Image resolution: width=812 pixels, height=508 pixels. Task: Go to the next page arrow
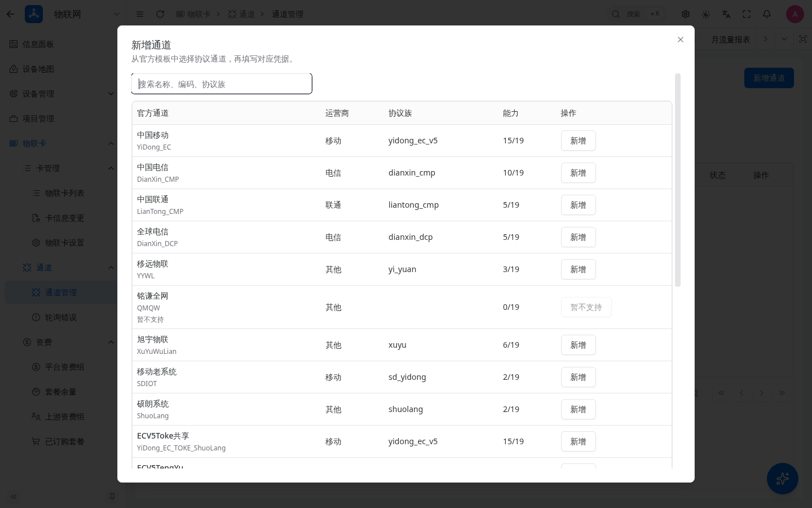tap(762, 393)
